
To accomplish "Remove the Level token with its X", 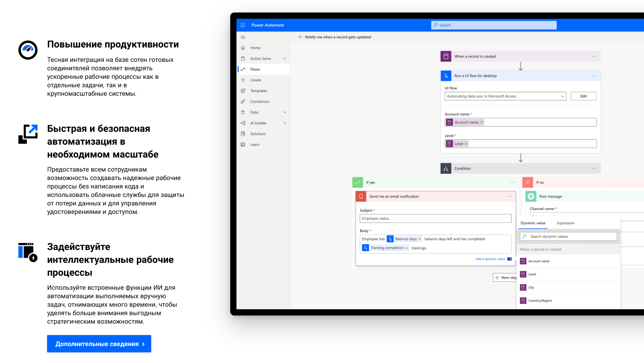I will (466, 144).
